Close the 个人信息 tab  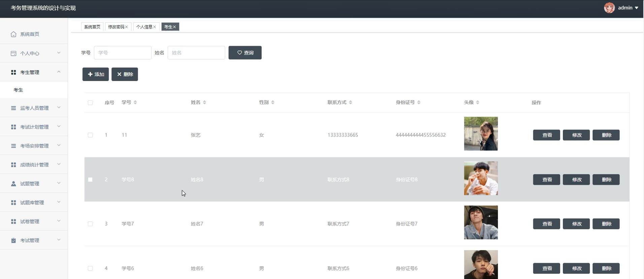[x=155, y=27]
